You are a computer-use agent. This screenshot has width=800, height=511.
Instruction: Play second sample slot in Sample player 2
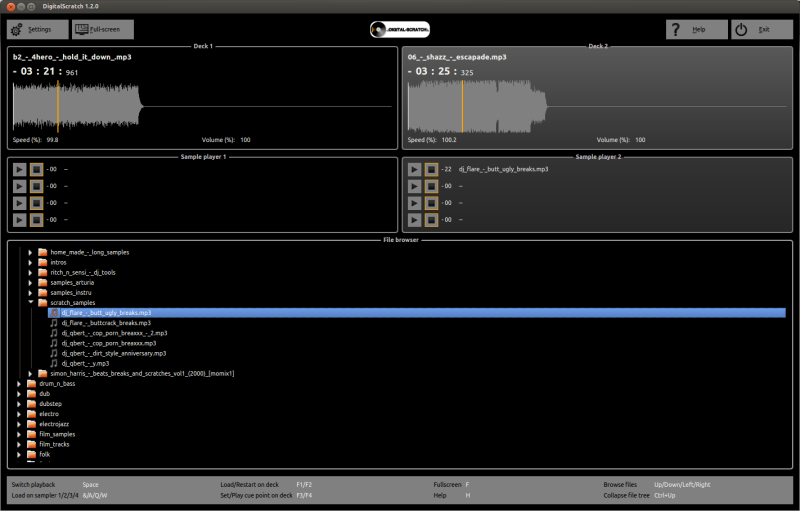pos(414,186)
